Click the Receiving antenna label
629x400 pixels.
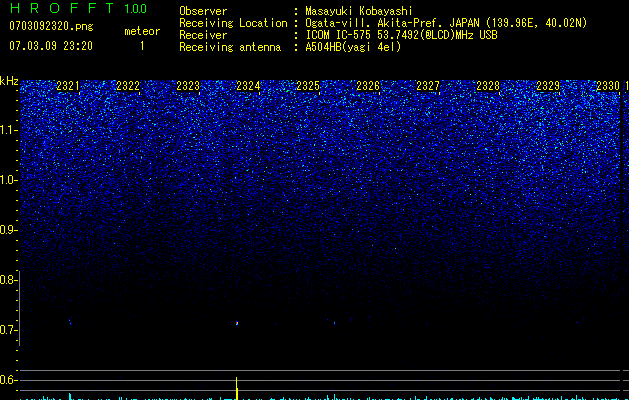[230, 47]
